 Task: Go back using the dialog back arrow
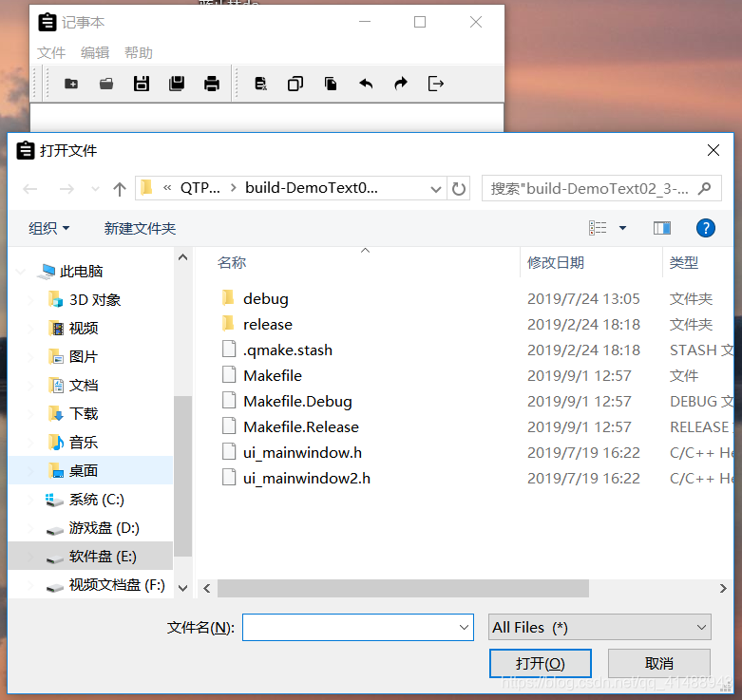point(29,189)
